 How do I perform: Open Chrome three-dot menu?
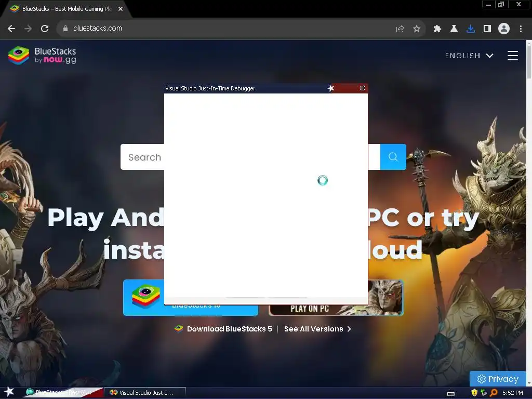point(521,29)
